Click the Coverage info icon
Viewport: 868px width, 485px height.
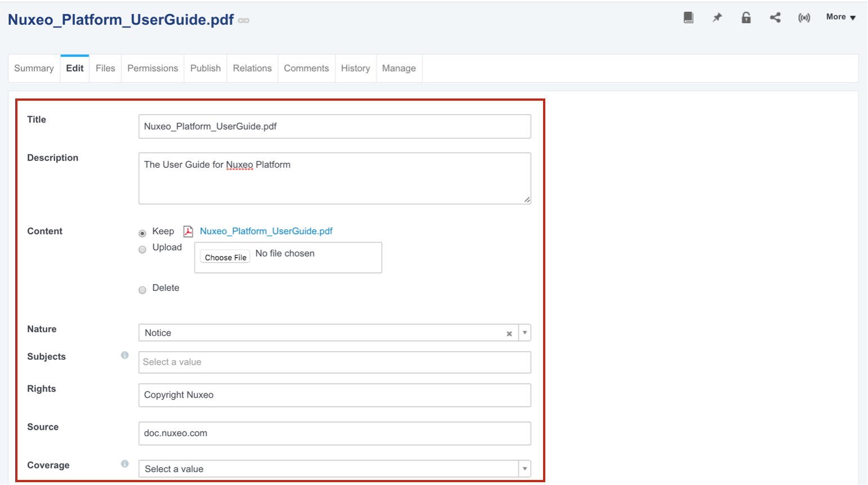125,464
